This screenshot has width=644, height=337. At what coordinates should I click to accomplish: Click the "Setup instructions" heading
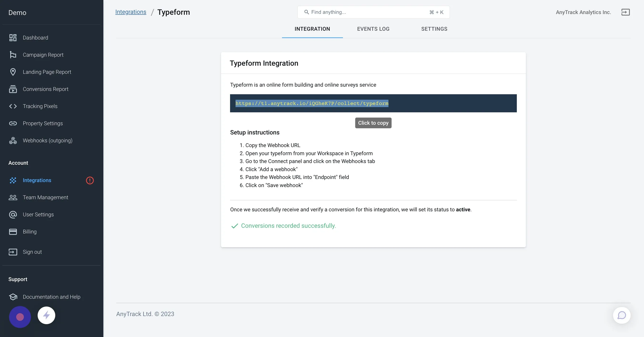(x=255, y=132)
